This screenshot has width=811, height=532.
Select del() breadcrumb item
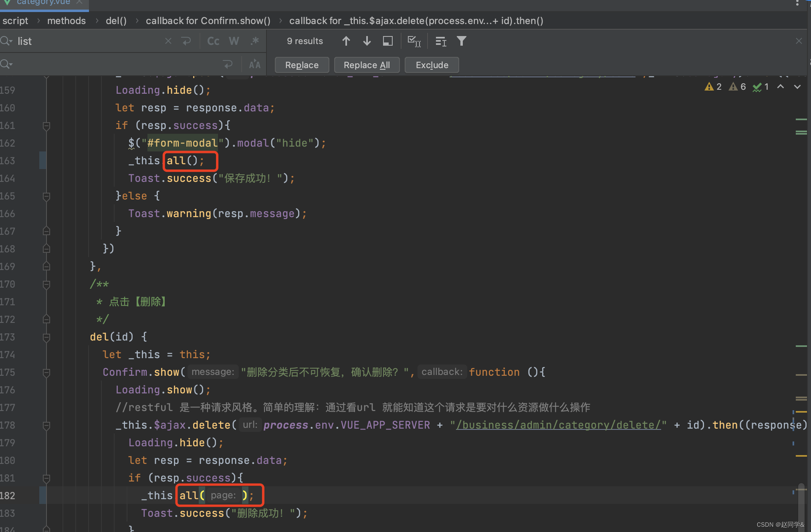click(116, 20)
